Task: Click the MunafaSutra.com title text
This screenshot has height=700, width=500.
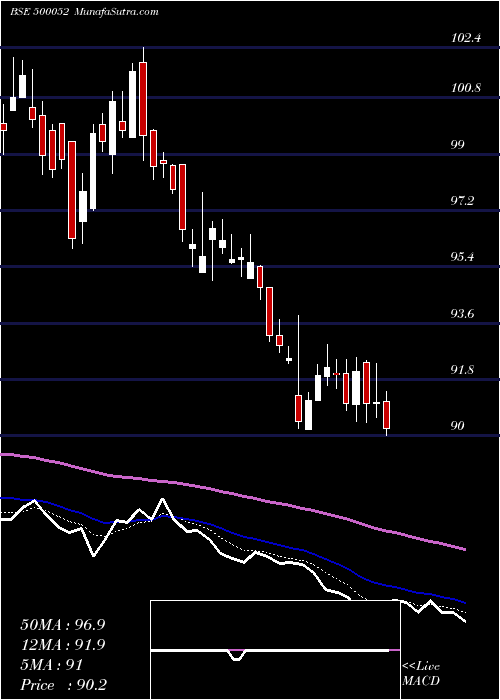Action: pyautogui.click(x=117, y=12)
